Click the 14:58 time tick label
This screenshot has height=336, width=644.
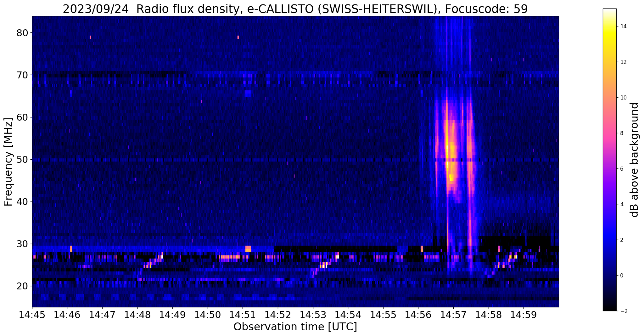tap(489, 315)
